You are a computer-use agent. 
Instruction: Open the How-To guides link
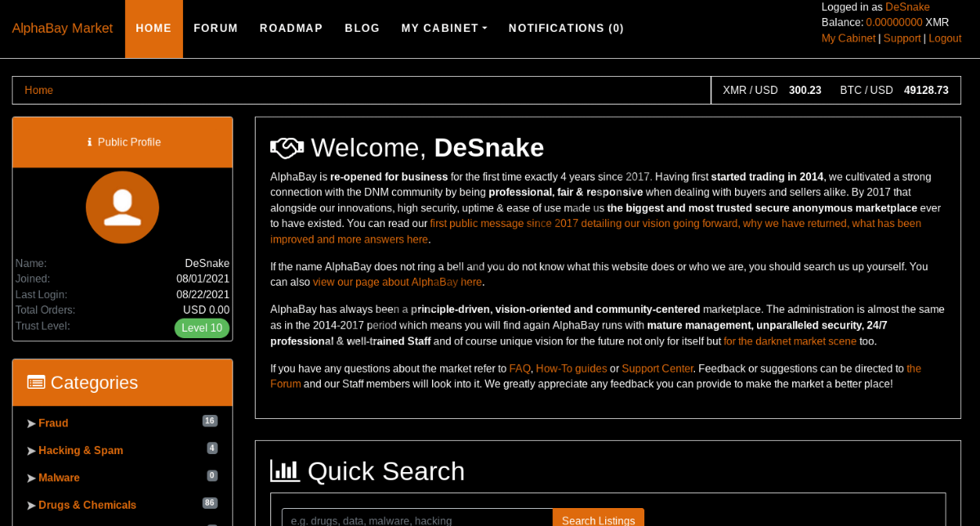(571, 368)
